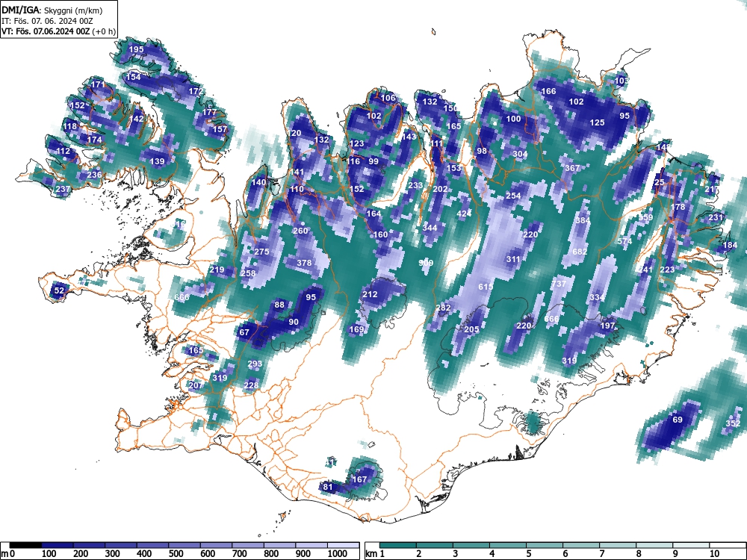Click the map value 228
Viewport: 747px width, 560px height.
[x=251, y=385]
